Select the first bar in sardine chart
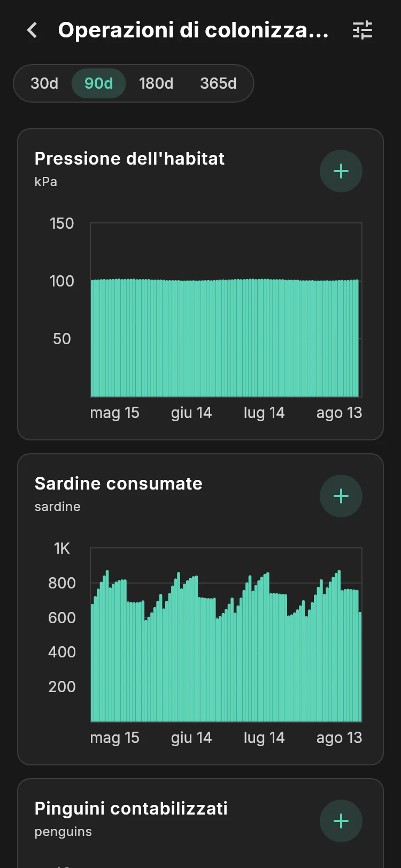The width and height of the screenshot is (401, 868). 92,663
